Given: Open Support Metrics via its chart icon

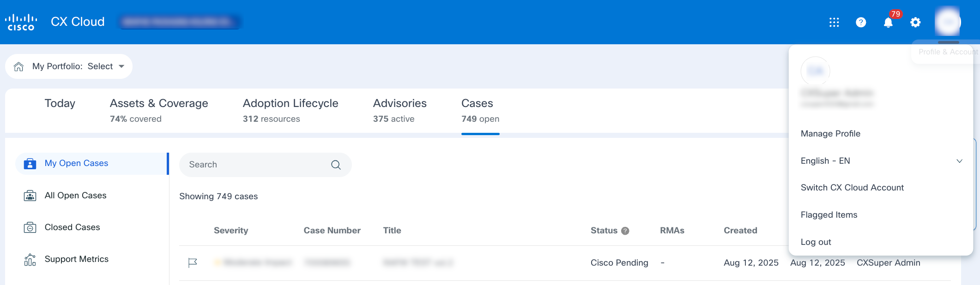Looking at the screenshot, I should 30,259.
